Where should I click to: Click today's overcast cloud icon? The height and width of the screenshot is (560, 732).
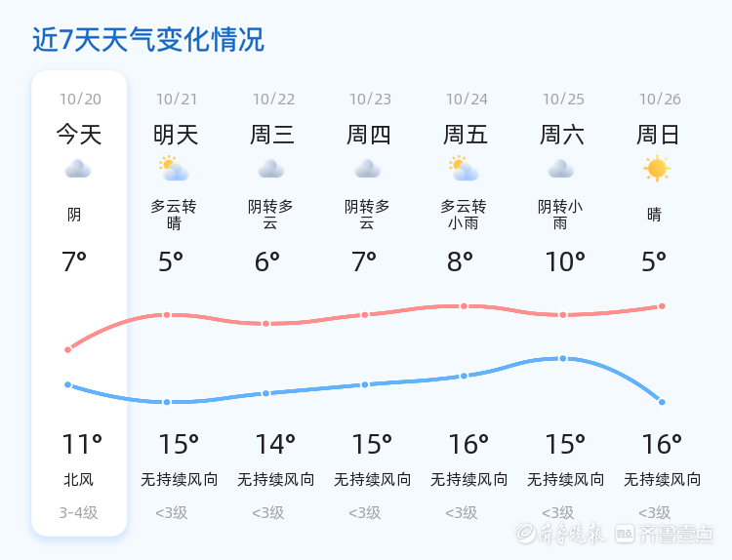pos(78,169)
